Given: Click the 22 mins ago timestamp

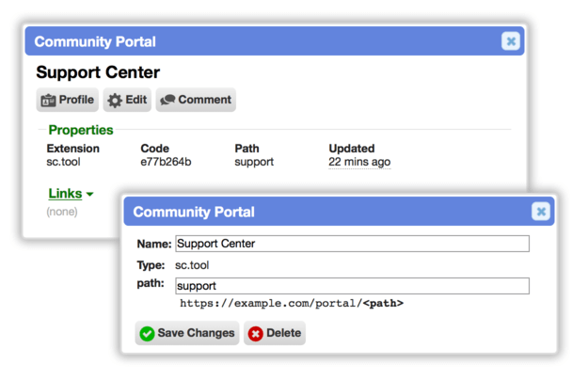Looking at the screenshot, I should [359, 162].
